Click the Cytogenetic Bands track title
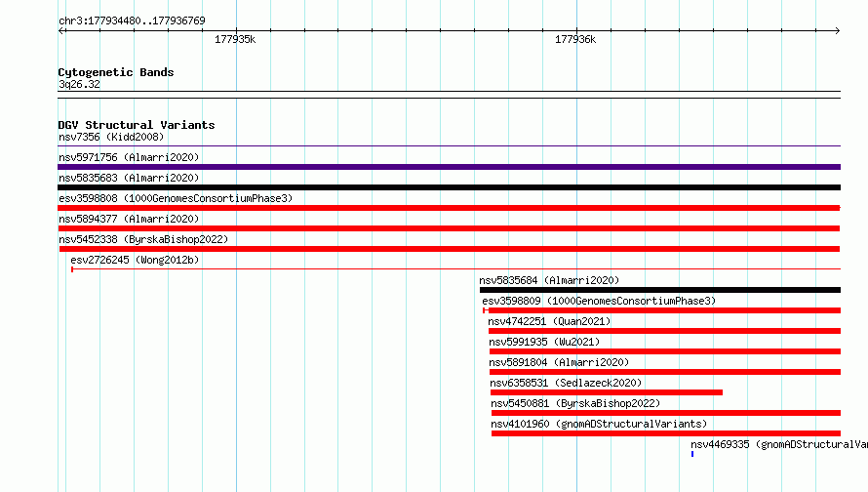This screenshot has height=492, width=868. coord(116,72)
